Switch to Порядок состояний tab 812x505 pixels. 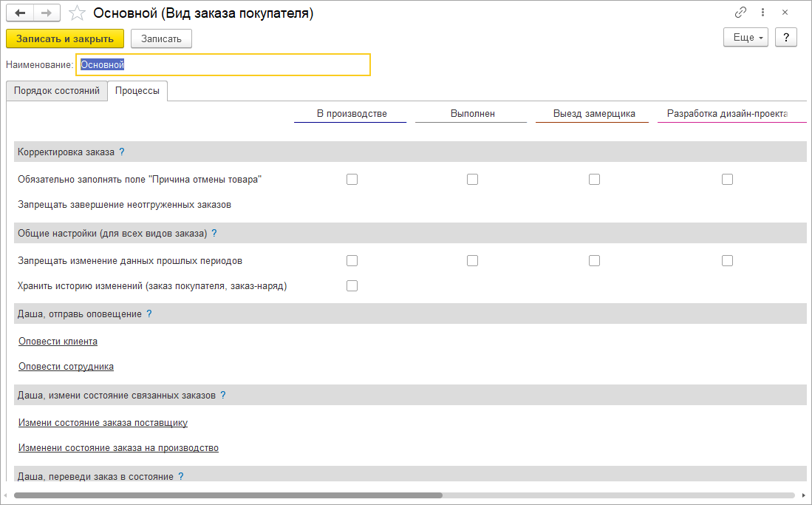(58, 91)
